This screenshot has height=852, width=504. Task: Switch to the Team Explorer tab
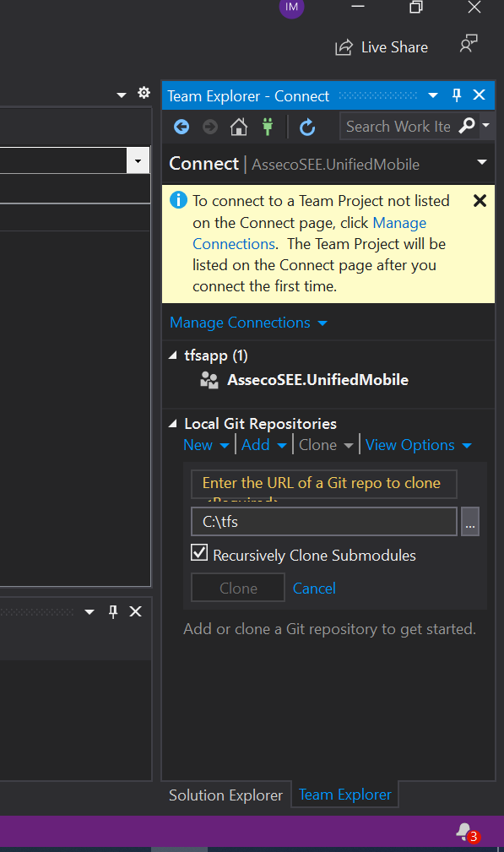(x=345, y=795)
